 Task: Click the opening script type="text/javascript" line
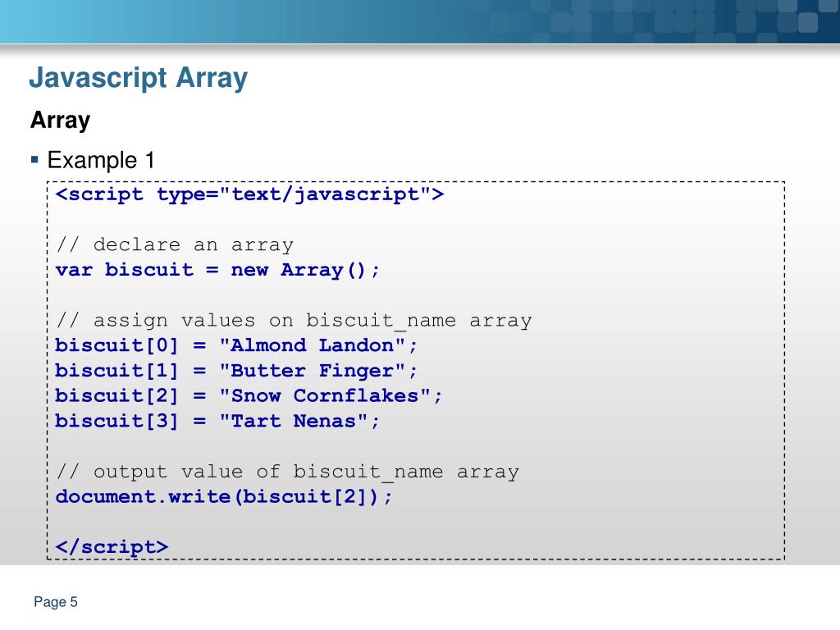tap(249, 194)
